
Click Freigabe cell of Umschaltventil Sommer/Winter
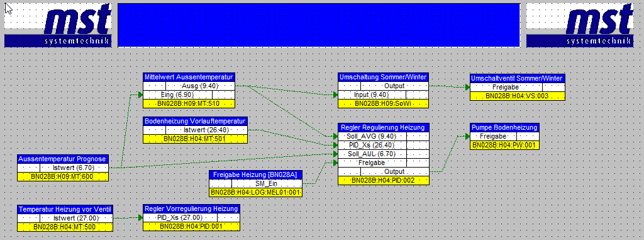506,88
